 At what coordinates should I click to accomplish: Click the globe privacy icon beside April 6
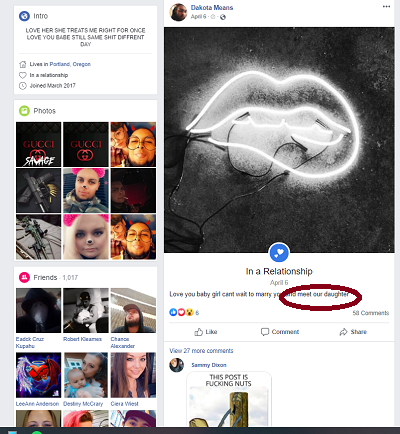(x=223, y=17)
